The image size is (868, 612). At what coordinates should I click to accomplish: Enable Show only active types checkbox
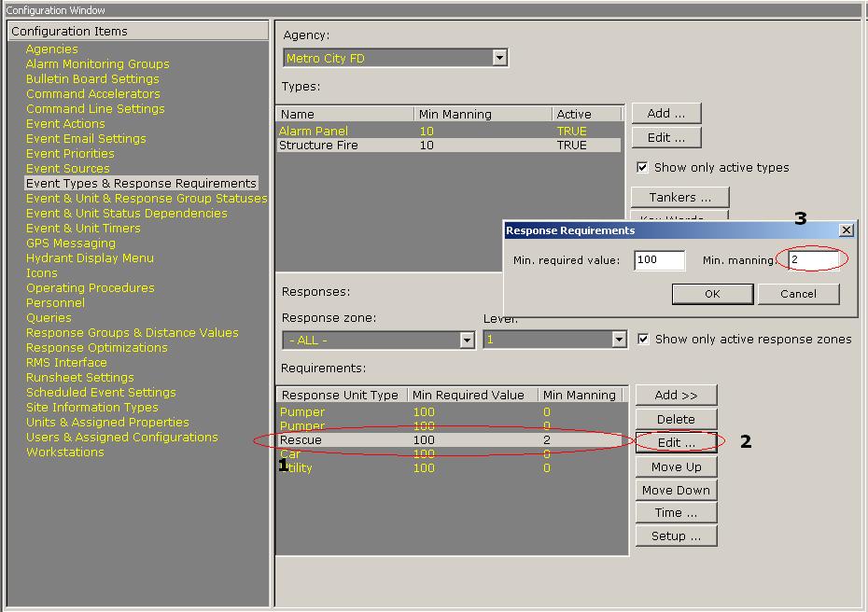coord(642,168)
